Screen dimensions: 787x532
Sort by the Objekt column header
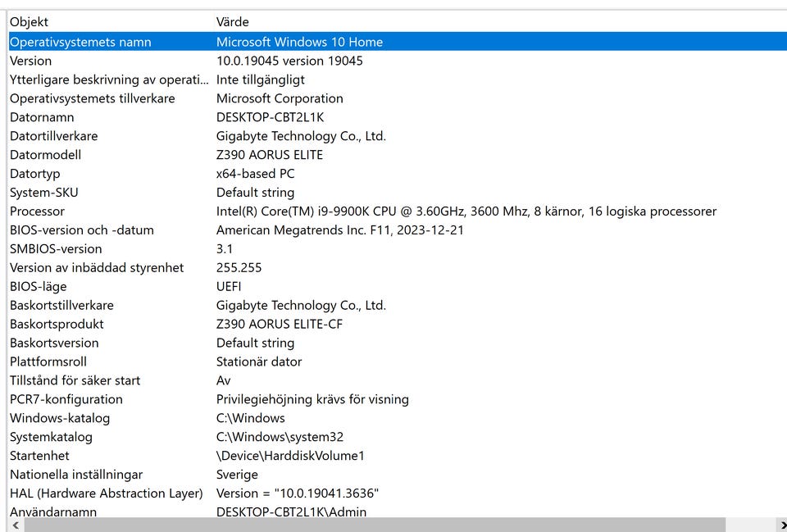pos(30,22)
